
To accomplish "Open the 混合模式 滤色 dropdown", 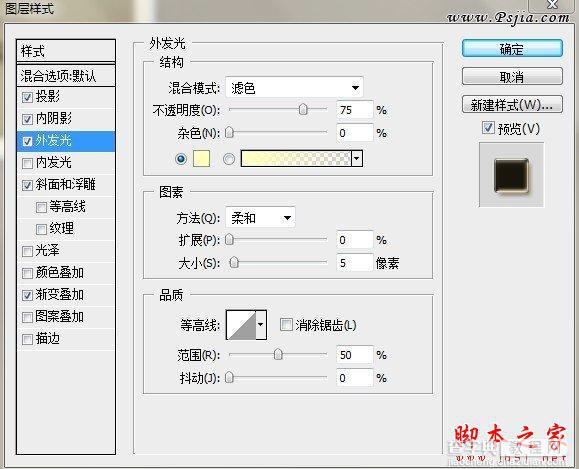I will point(294,88).
